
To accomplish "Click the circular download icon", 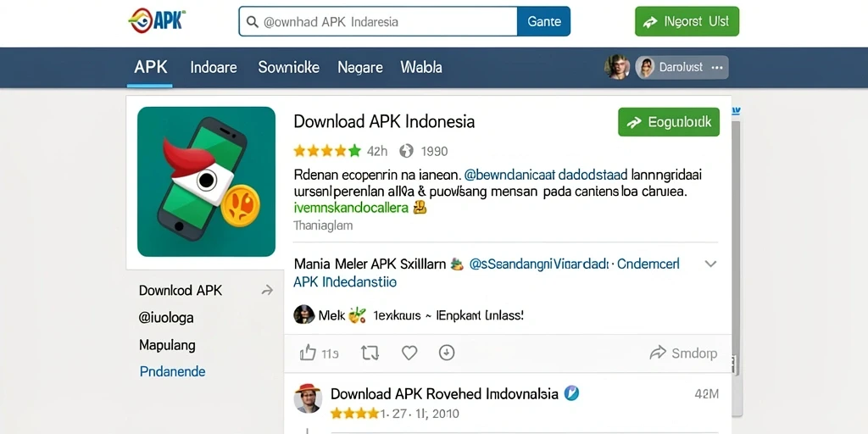I will (447, 353).
